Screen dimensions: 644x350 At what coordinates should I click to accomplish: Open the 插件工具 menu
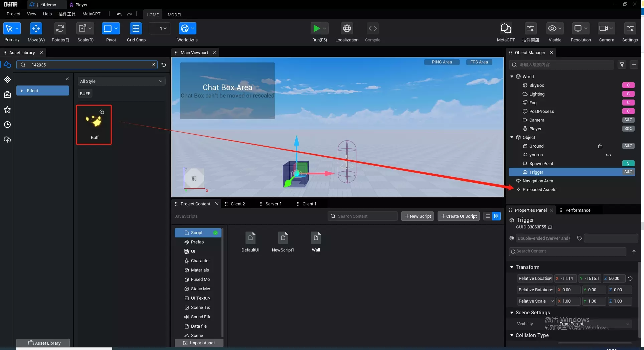click(67, 14)
